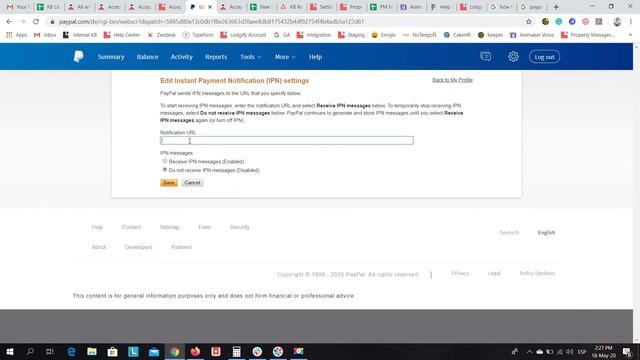Open the Typeform bookmark

click(x=198, y=35)
